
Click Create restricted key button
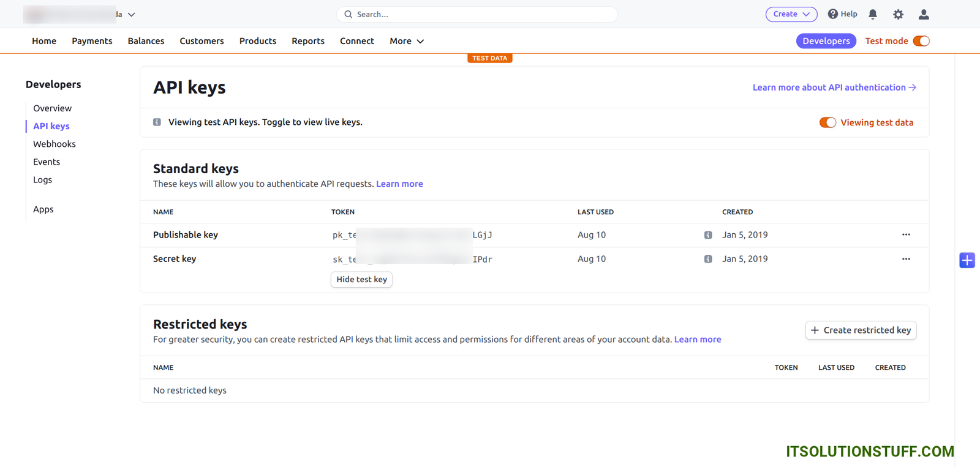point(861,331)
